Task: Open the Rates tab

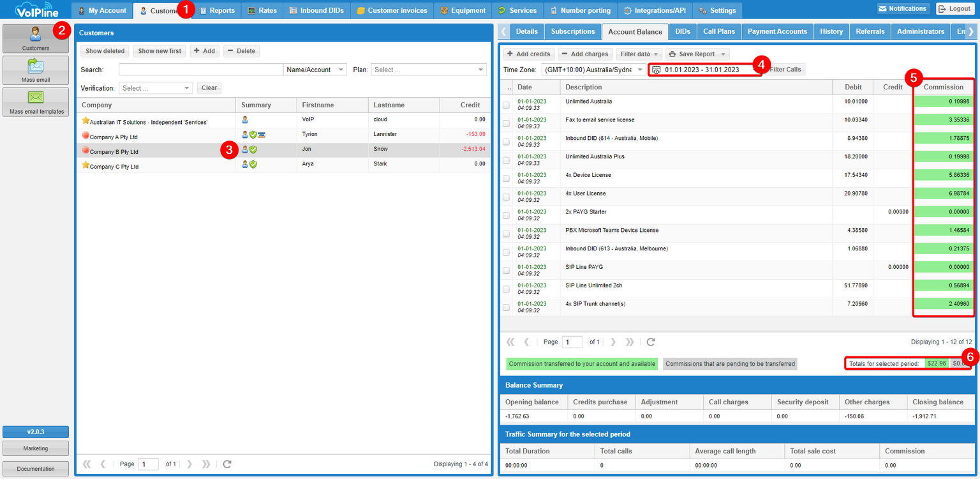Action: 262,11
